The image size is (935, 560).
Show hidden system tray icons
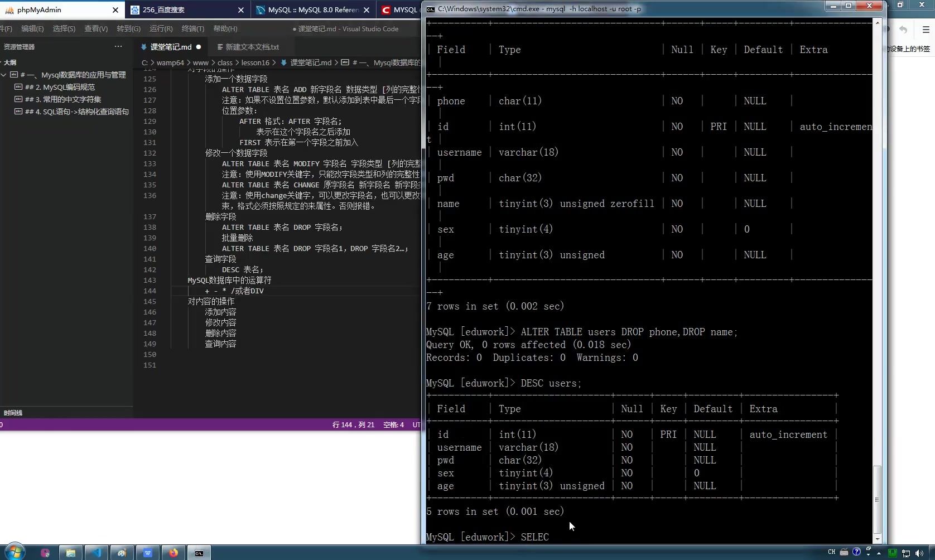(x=879, y=553)
